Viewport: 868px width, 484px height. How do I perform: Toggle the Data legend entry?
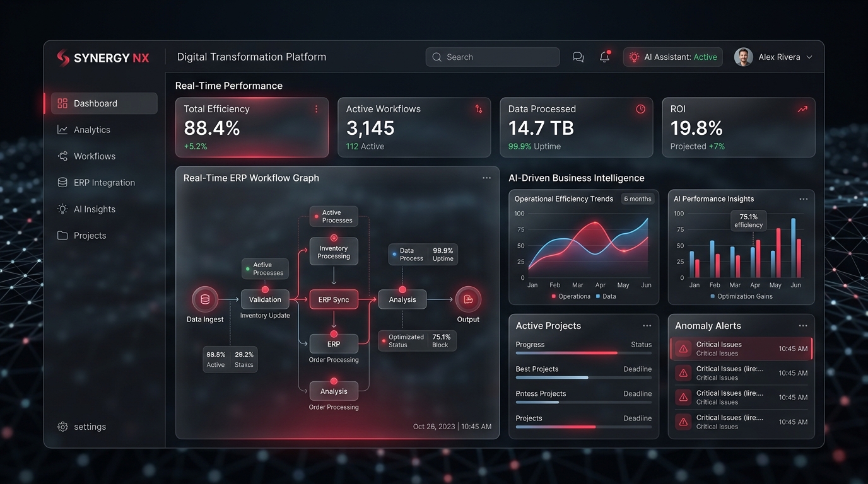click(x=606, y=296)
